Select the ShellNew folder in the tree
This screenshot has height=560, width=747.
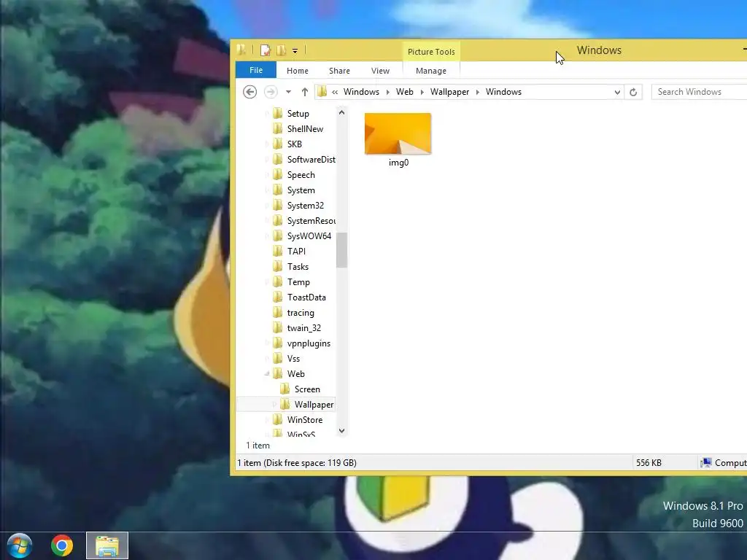305,128
